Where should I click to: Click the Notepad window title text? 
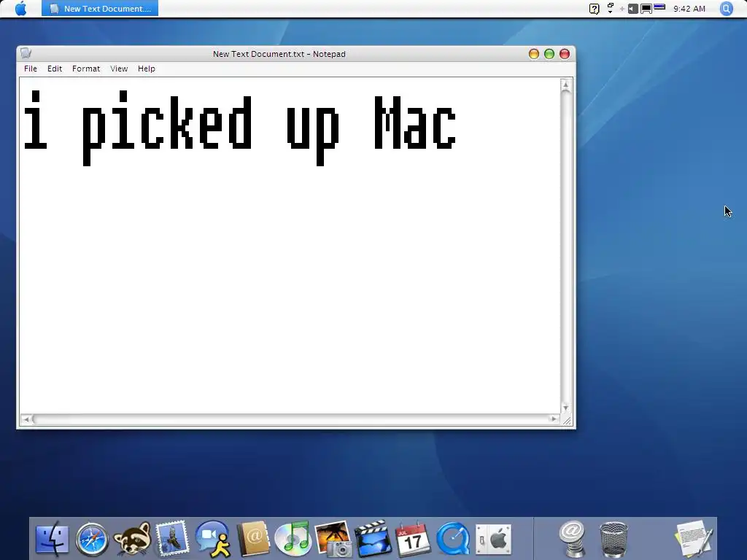point(279,54)
